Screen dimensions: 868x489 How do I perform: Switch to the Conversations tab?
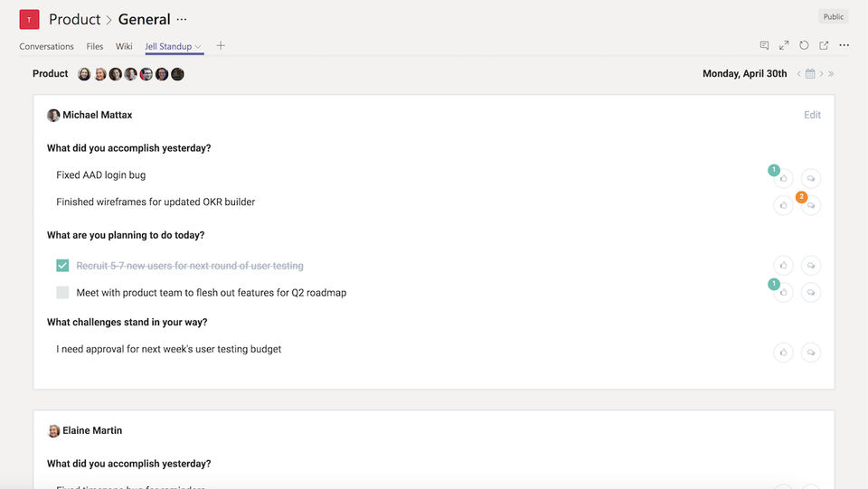point(46,46)
